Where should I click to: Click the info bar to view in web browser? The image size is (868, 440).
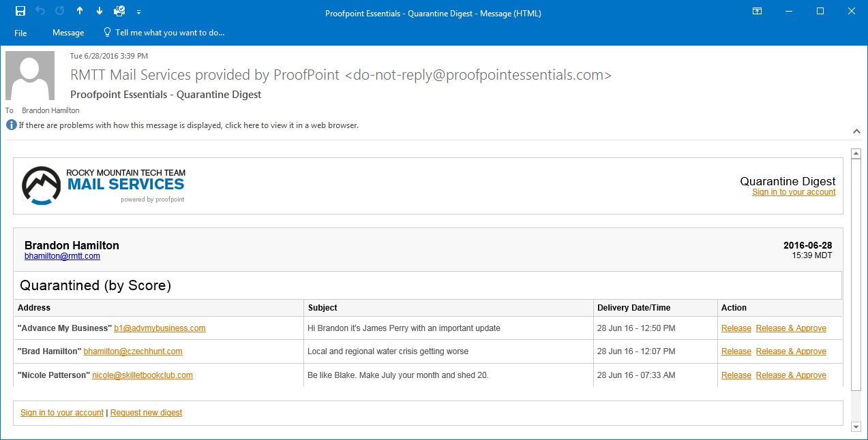tap(183, 125)
